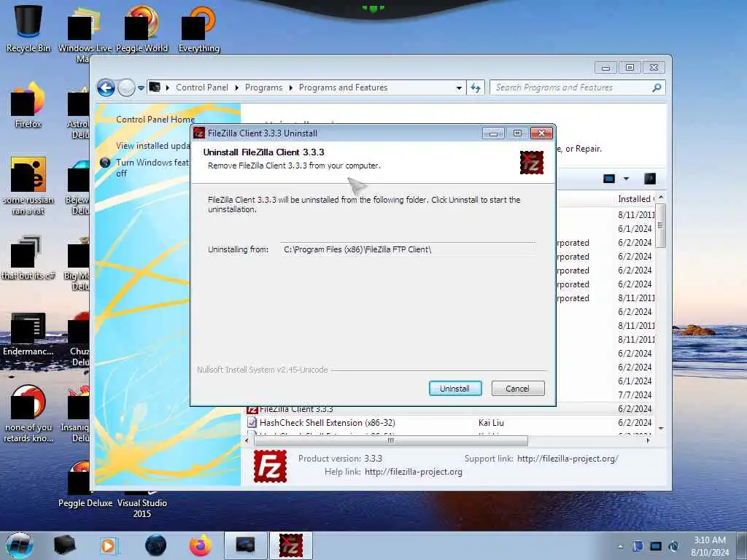The image size is (747, 560).
Task: Click the dark globe taskbar icon
Action: (x=155, y=545)
